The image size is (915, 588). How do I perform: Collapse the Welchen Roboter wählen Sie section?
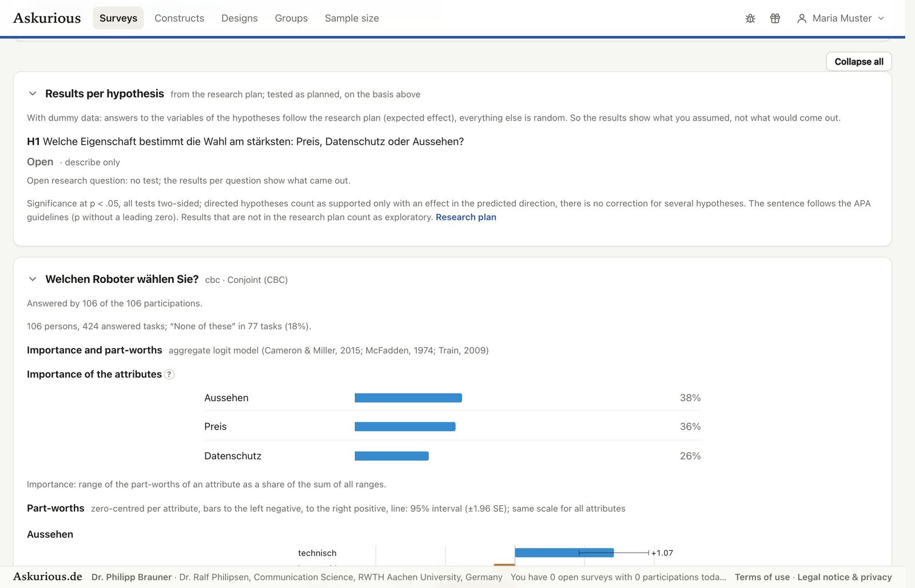coord(33,279)
